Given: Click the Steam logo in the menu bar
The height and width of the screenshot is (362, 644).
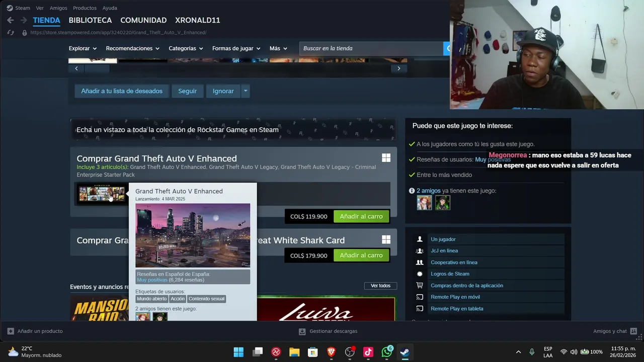Looking at the screenshot, I should (x=10, y=8).
